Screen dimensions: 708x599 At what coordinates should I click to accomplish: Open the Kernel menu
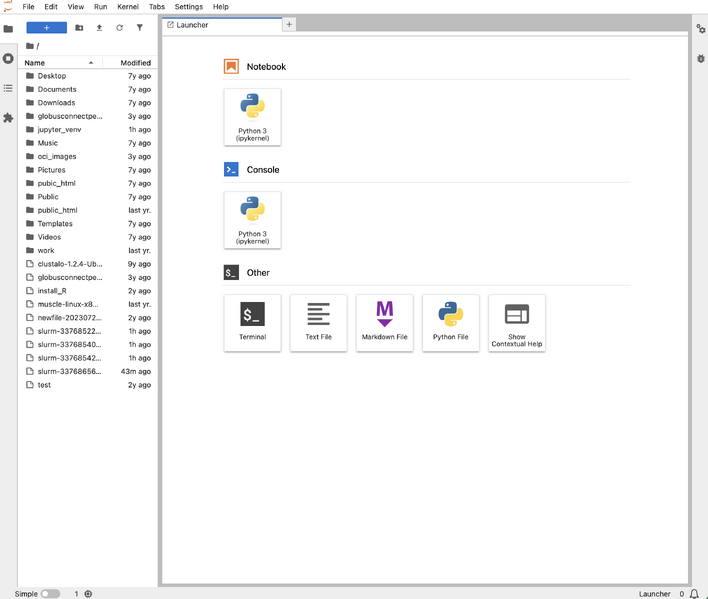coord(128,7)
